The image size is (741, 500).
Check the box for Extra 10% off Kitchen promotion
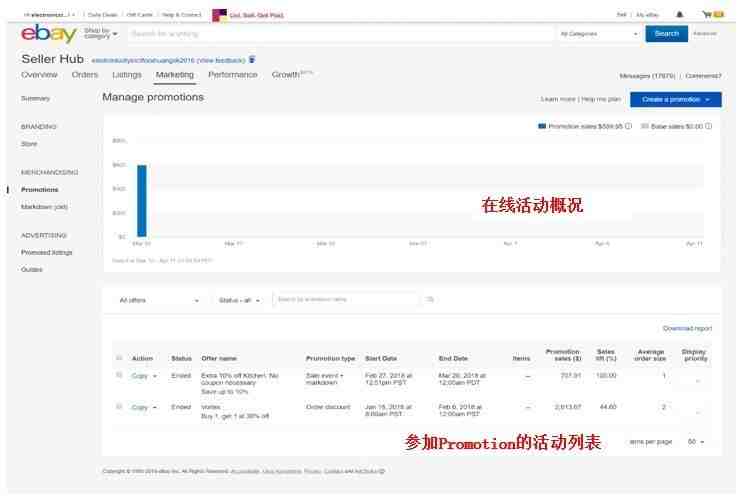pyautogui.click(x=119, y=375)
